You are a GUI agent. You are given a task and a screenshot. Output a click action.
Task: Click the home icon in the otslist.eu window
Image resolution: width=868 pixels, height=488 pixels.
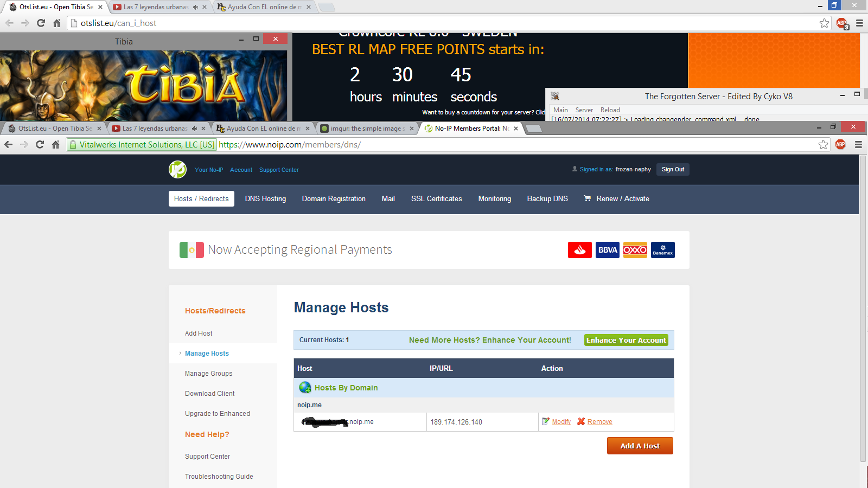coord(56,23)
